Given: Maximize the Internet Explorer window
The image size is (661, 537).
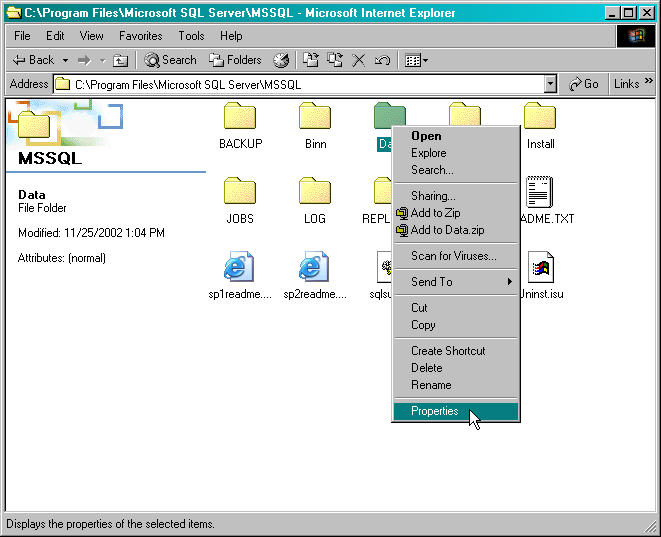Looking at the screenshot, I should [629, 13].
